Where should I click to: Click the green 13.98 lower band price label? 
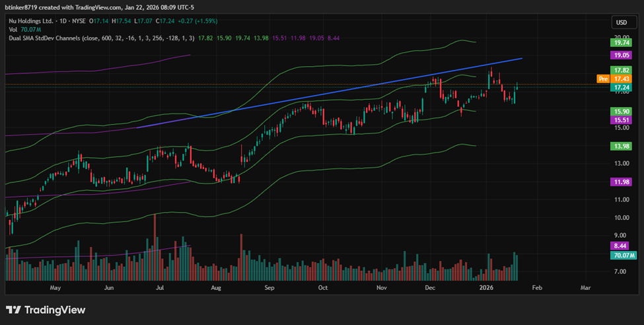[x=620, y=146]
